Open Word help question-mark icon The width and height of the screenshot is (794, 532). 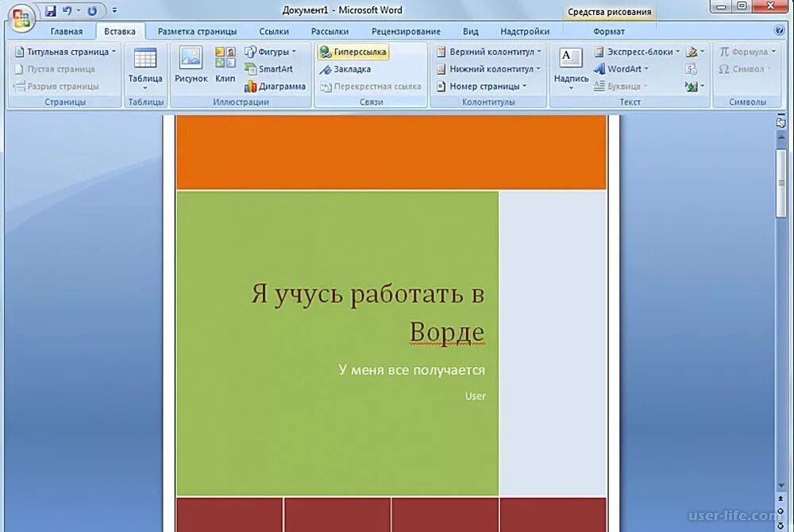tap(780, 30)
